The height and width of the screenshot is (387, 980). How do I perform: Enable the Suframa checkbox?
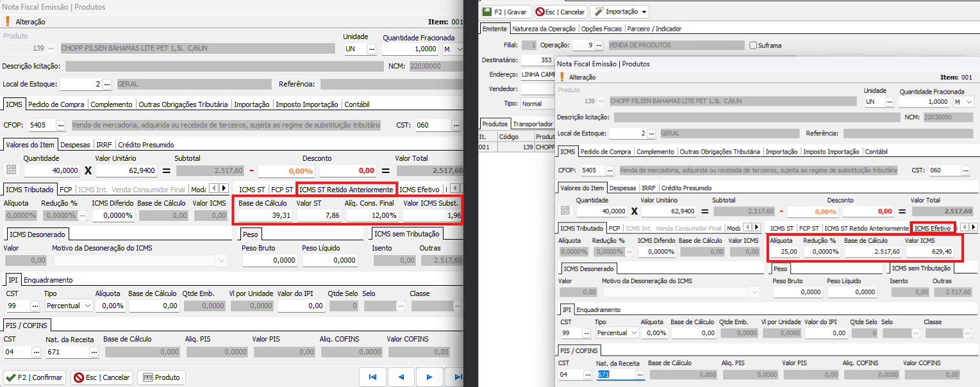point(753,45)
